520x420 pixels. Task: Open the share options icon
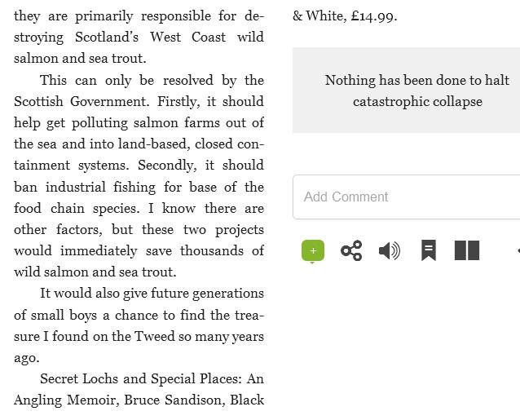[351, 250]
